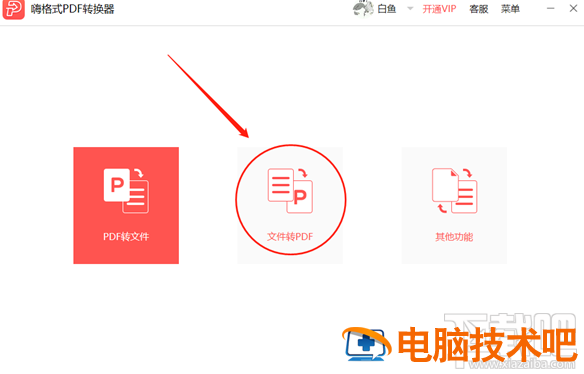Click the 电脑技术吧 computer logo icon

coord(366,344)
